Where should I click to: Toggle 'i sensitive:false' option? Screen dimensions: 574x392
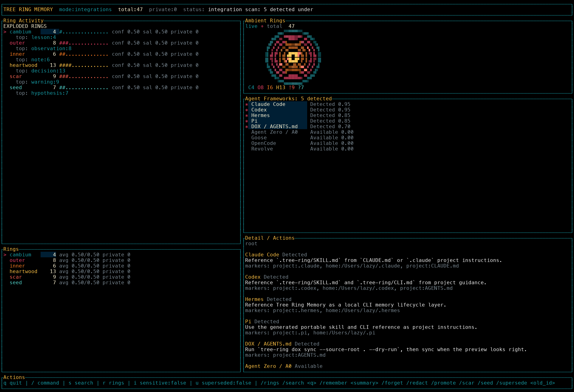click(x=160, y=383)
